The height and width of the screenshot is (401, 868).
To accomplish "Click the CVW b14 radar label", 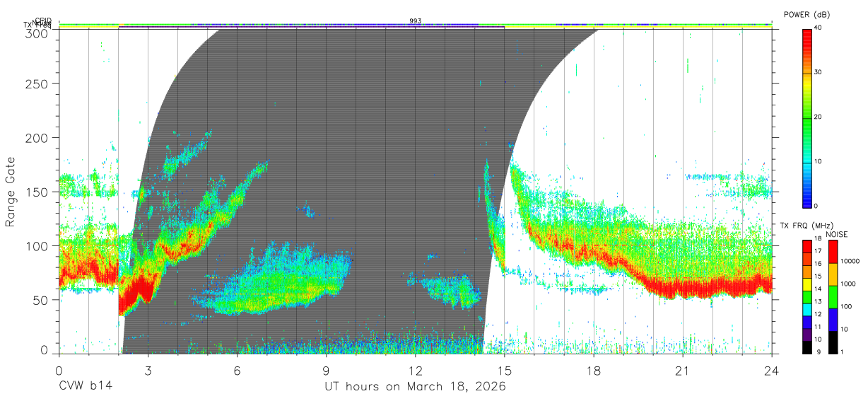I will 85,387.
